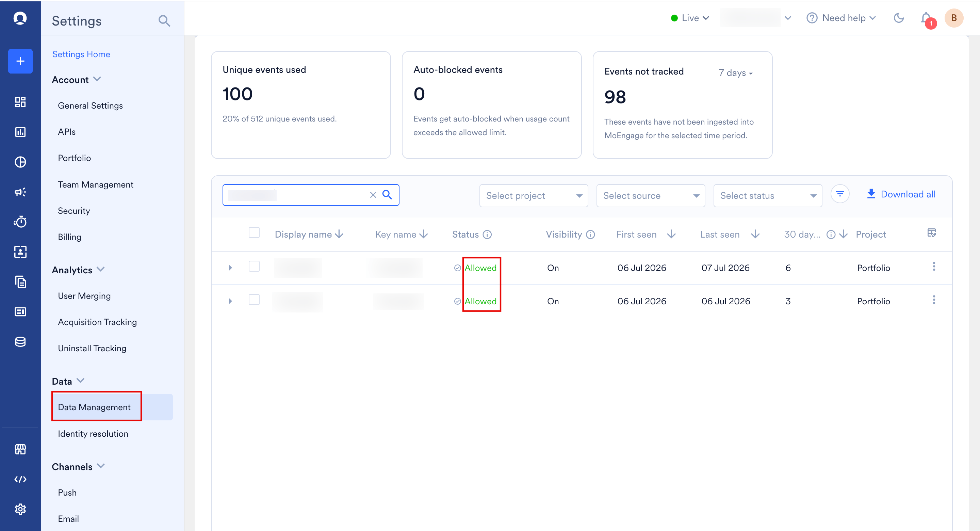Click the Status info icon in header
Image resolution: width=980 pixels, height=531 pixels.
487,235
